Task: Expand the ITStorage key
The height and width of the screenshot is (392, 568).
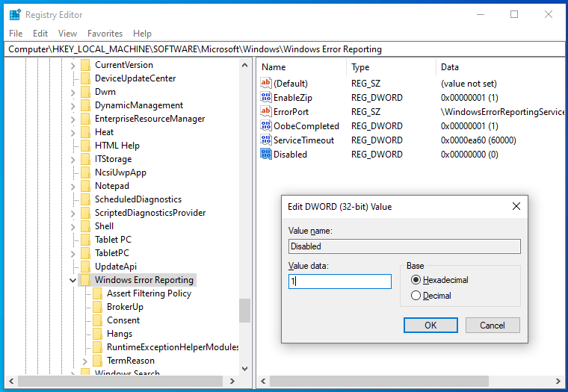Action: tap(72, 159)
